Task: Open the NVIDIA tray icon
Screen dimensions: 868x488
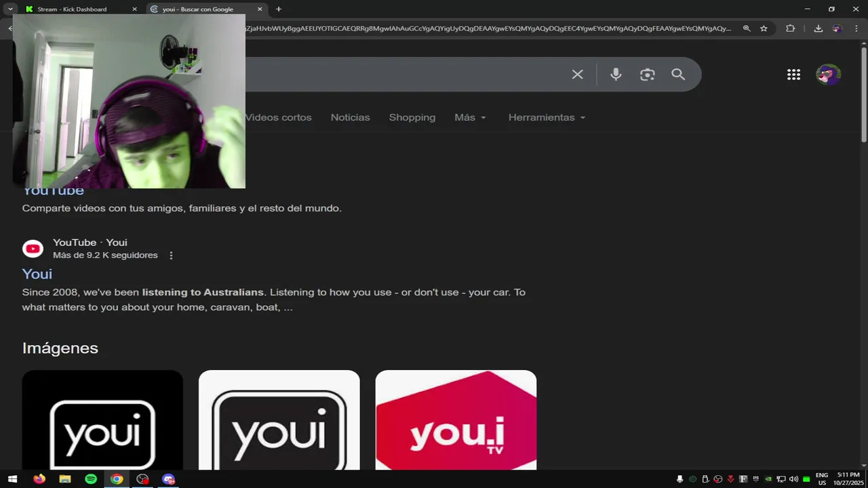Action: pyautogui.click(x=768, y=479)
